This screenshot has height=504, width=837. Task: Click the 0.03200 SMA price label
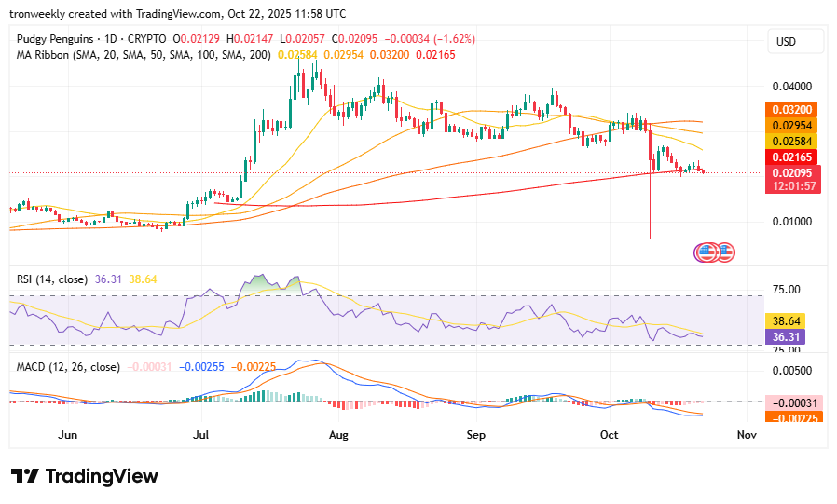click(791, 109)
